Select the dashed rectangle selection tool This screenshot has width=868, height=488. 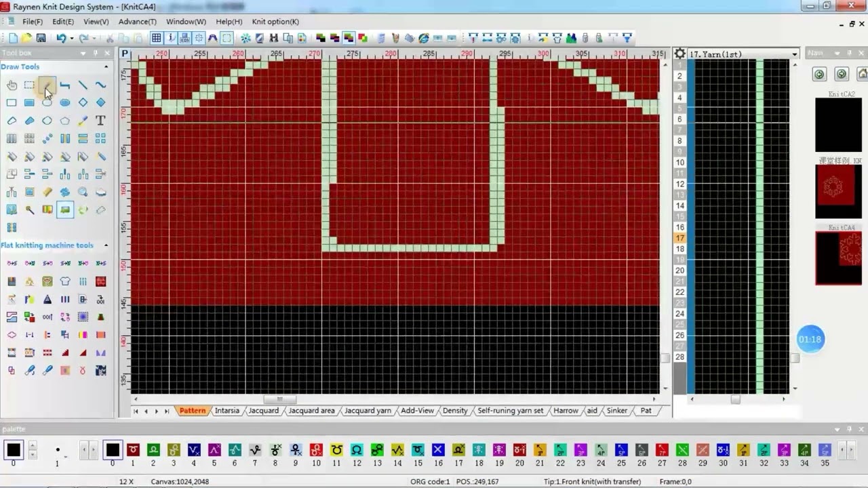point(29,85)
